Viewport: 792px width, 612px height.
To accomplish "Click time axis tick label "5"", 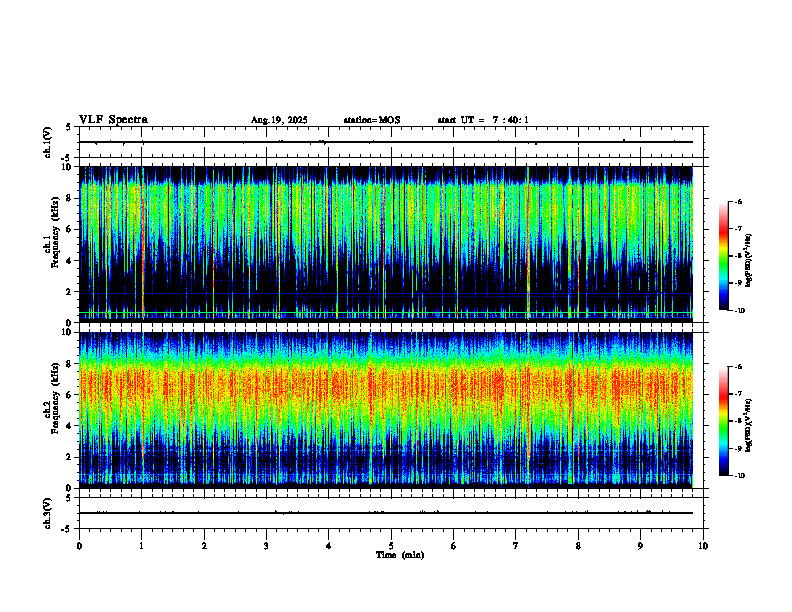I will pyautogui.click(x=391, y=546).
